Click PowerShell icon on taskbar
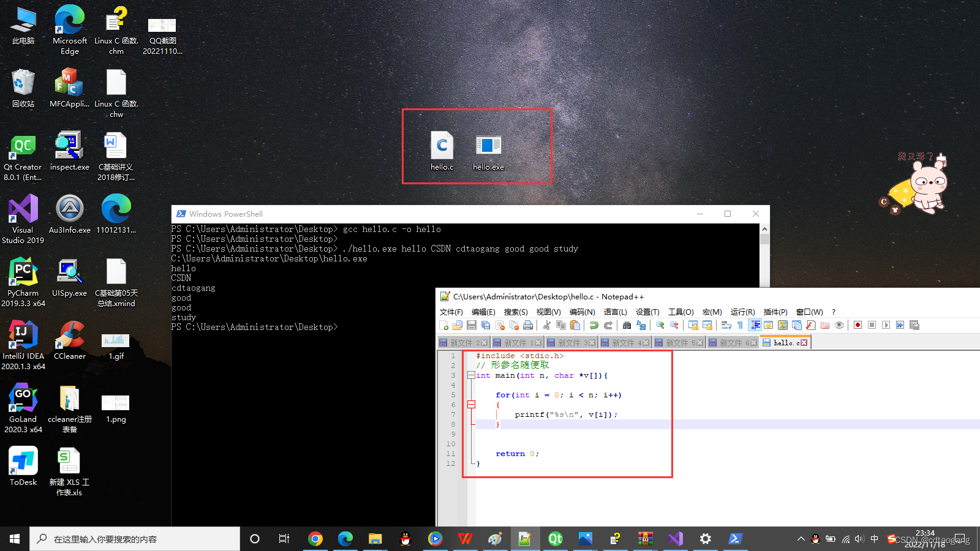The image size is (980, 551). (736, 539)
